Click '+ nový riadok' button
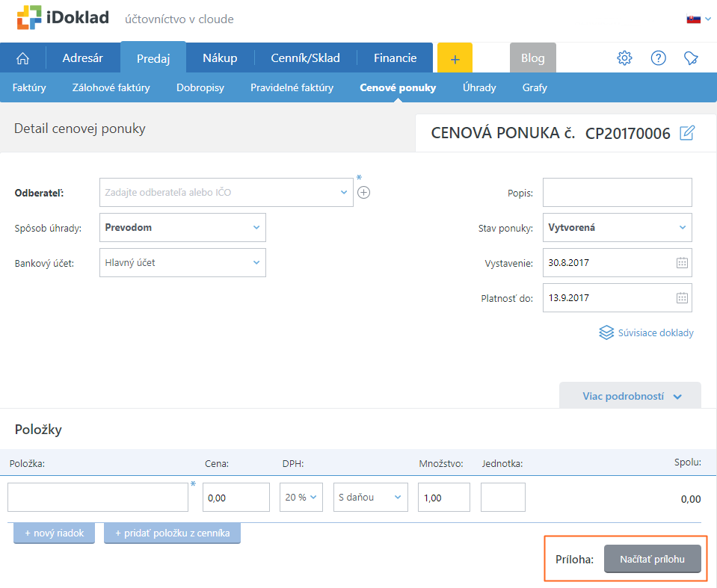The height and width of the screenshot is (588, 717). (x=54, y=533)
